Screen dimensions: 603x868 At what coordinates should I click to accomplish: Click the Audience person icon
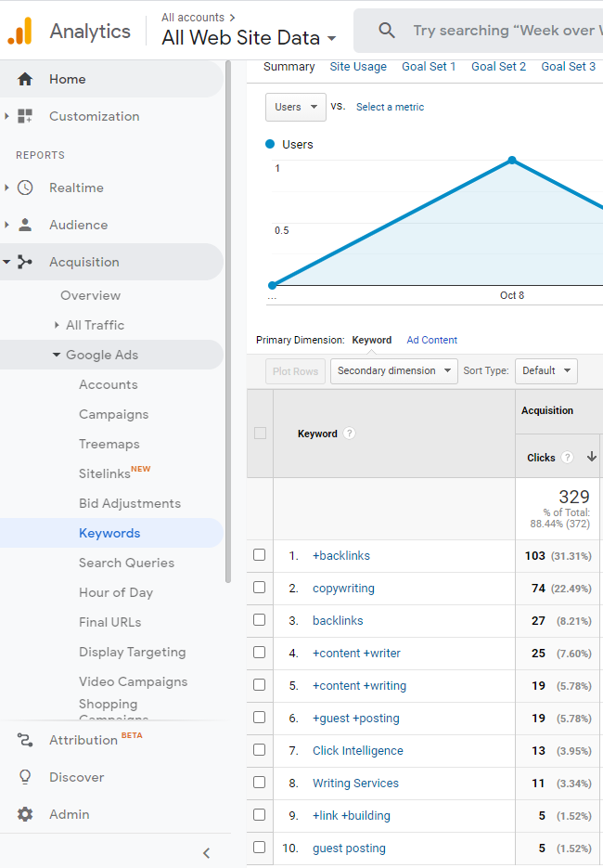point(25,225)
